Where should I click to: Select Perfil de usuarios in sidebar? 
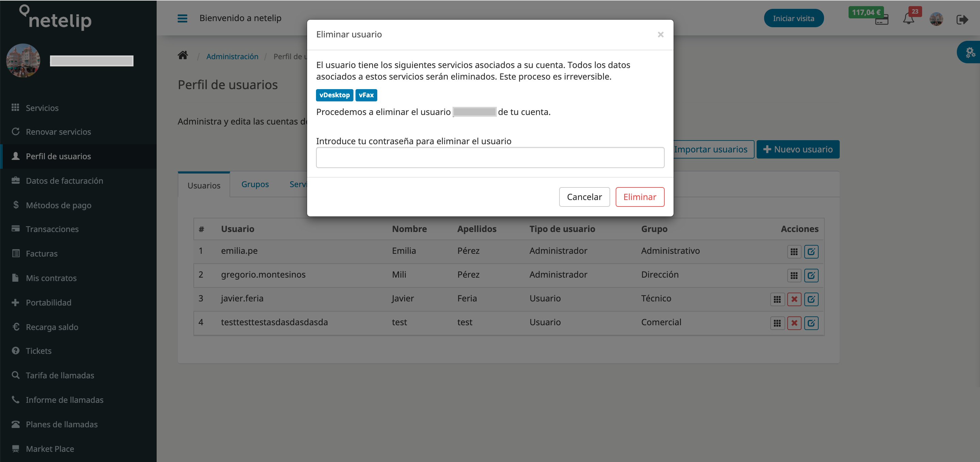(x=78, y=156)
